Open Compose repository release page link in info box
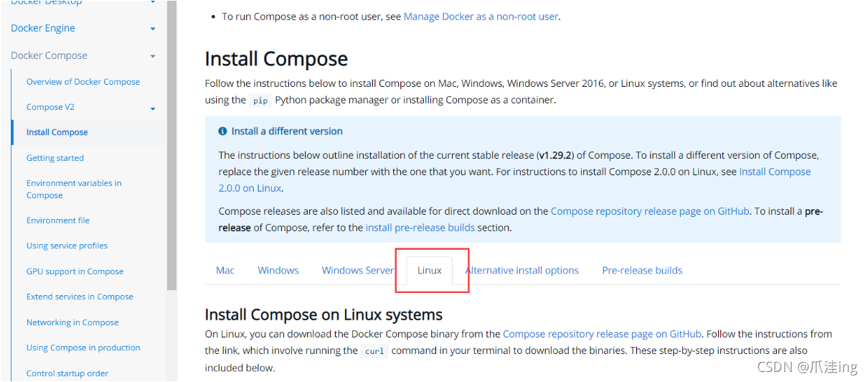868x382 pixels. pyautogui.click(x=650, y=211)
